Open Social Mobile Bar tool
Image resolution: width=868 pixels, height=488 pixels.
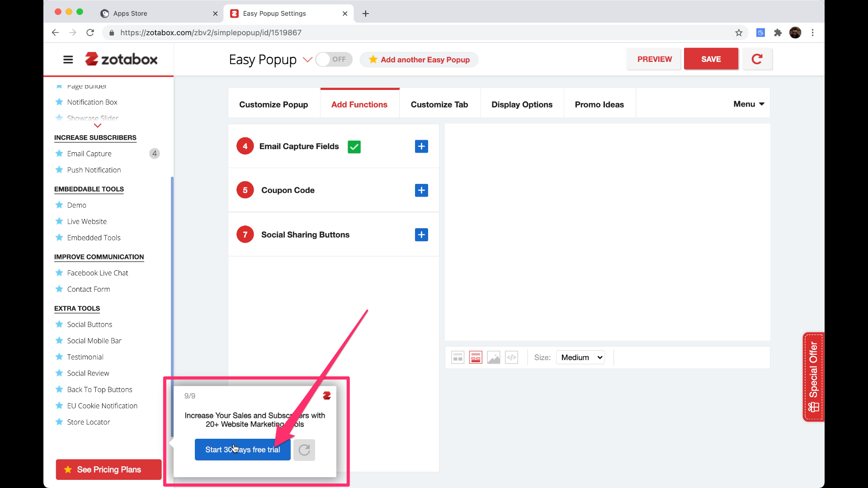click(94, 341)
